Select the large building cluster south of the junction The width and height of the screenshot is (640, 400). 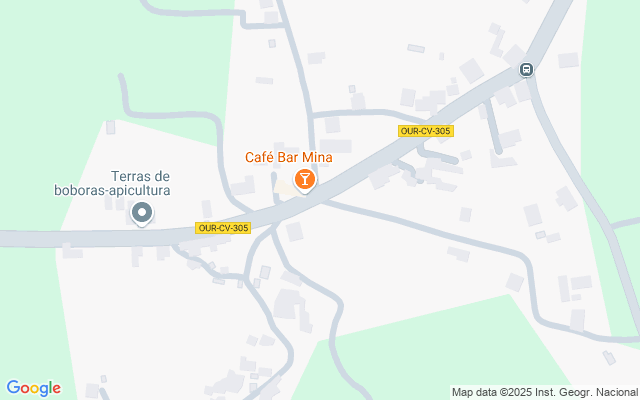pos(290,304)
